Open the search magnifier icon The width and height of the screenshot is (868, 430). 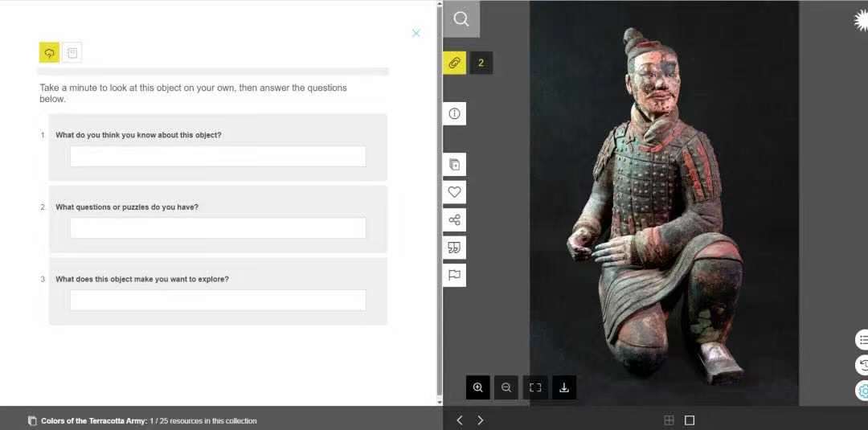pos(461,19)
